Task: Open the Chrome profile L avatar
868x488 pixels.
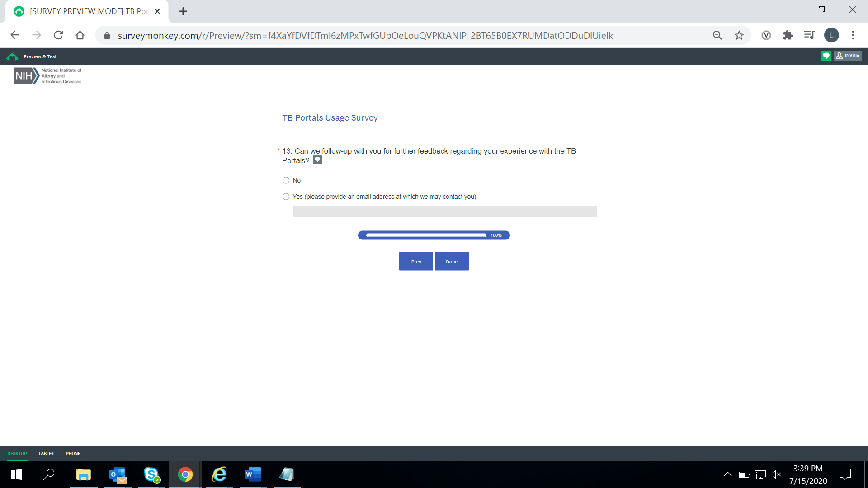Action: (x=831, y=35)
